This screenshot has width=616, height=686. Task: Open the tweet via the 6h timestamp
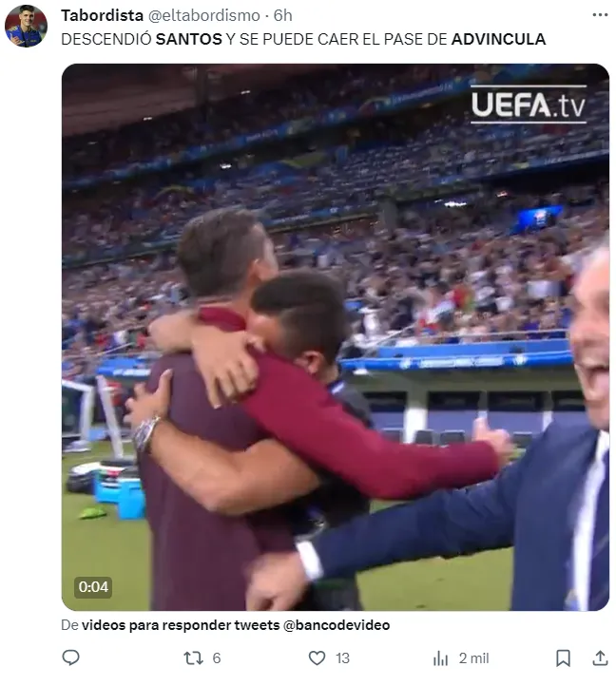coord(283,16)
